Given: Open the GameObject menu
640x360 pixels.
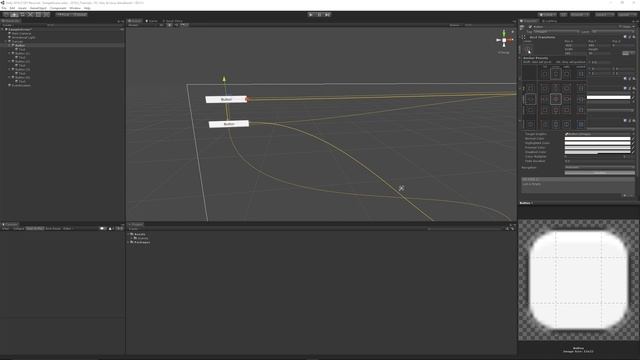Looking at the screenshot, I should point(38,8).
